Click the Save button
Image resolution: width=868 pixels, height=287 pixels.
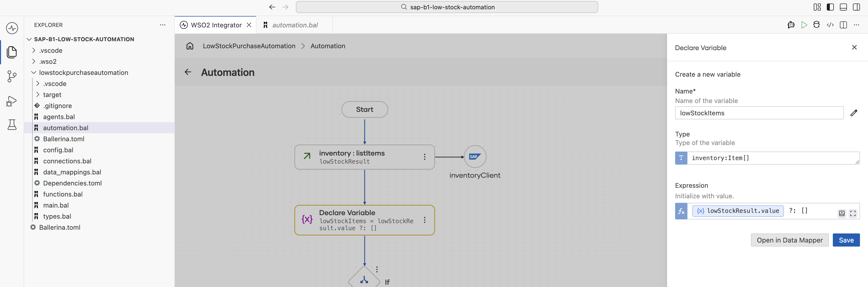(846, 240)
